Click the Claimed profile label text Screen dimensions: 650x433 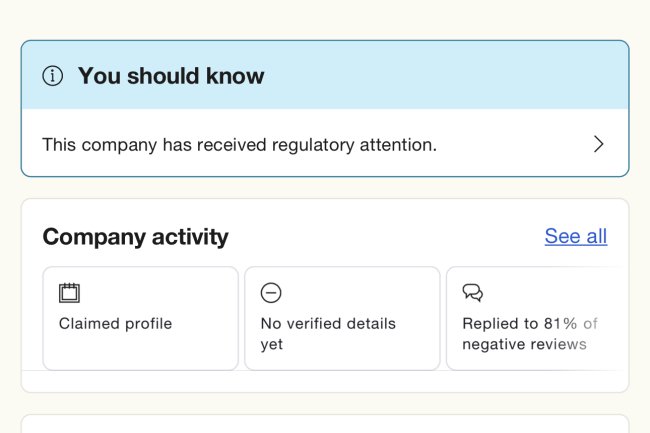(x=115, y=324)
